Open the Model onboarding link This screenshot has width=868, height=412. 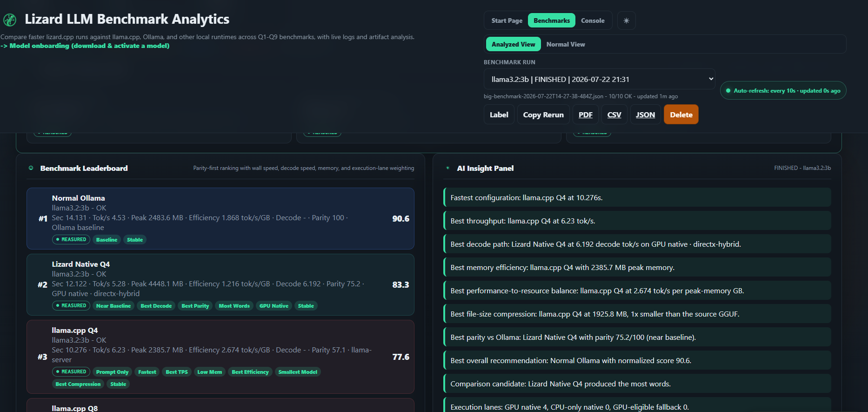pyautogui.click(x=85, y=46)
